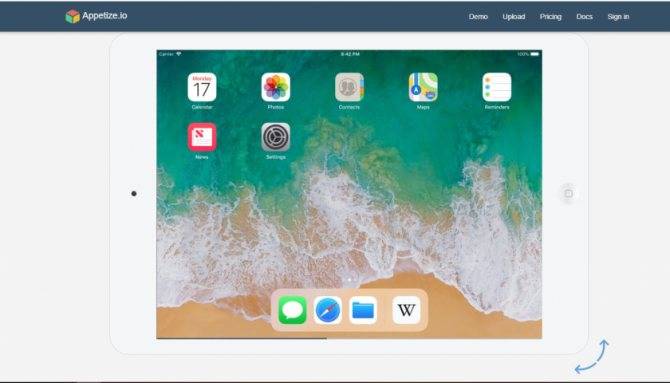Open the Contacts app
The height and width of the screenshot is (383, 670).
[x=349, y=87]
